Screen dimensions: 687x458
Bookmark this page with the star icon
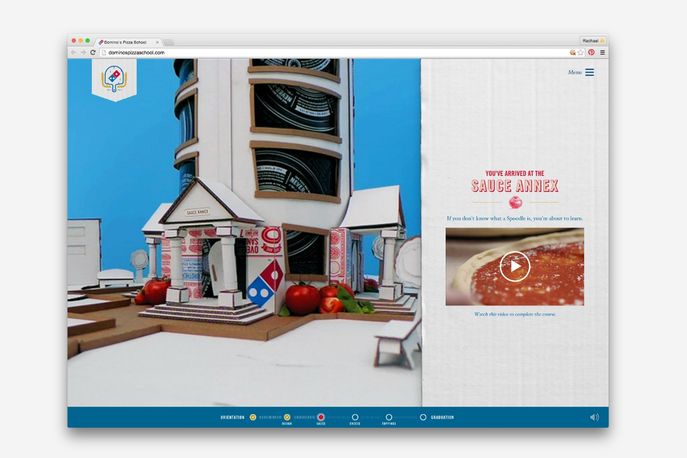click(580, 52)
